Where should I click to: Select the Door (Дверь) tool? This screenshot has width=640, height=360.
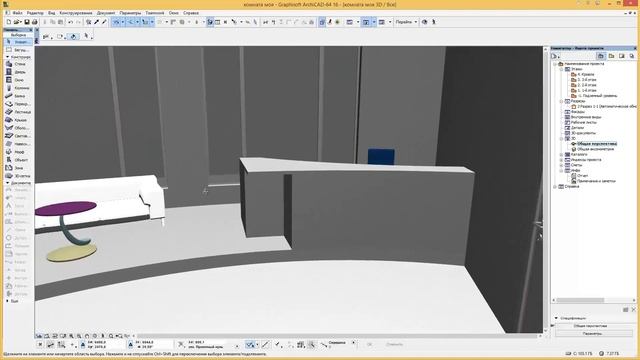click(18, 72)
